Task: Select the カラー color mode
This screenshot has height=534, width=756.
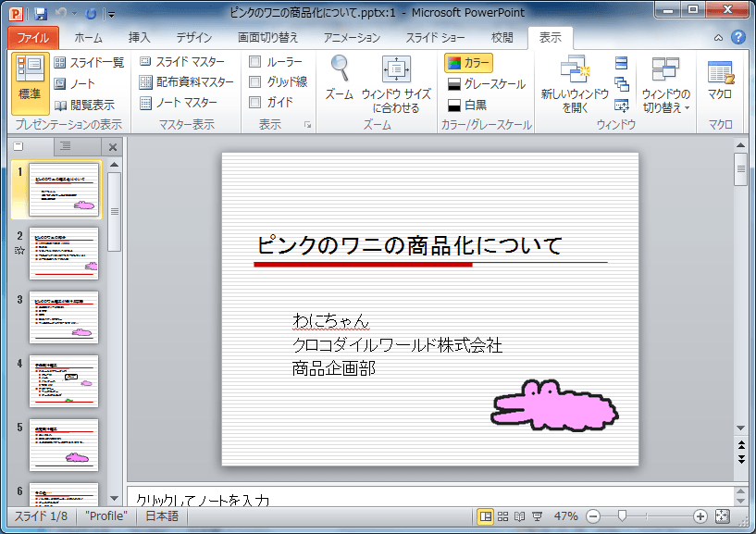Action: click(x=468, y=63)
